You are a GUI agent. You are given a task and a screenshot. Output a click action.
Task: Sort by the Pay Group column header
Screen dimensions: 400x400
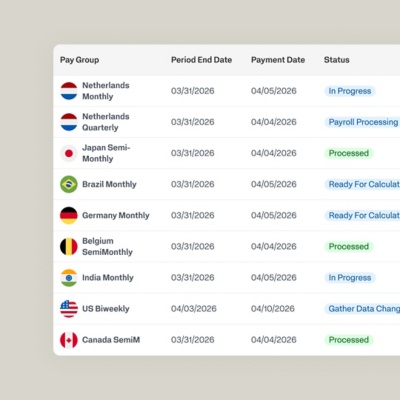[79, 60]
